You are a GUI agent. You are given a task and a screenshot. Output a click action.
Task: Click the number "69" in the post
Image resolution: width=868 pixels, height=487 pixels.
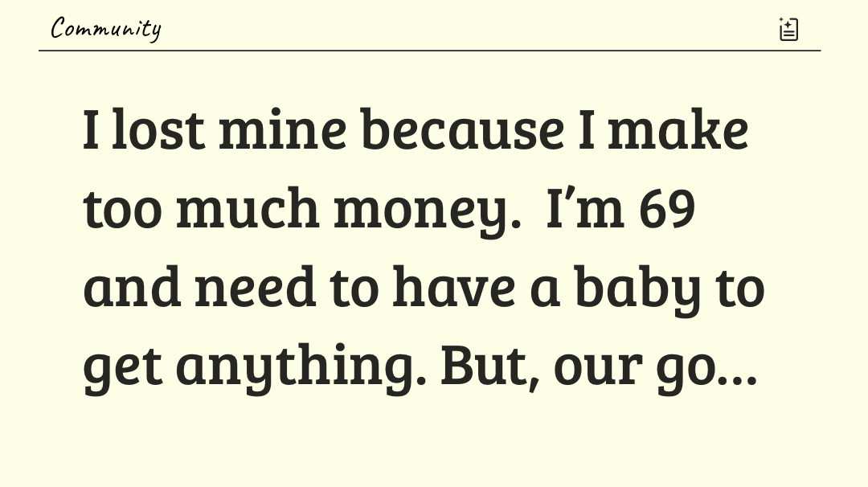(667, 207)
